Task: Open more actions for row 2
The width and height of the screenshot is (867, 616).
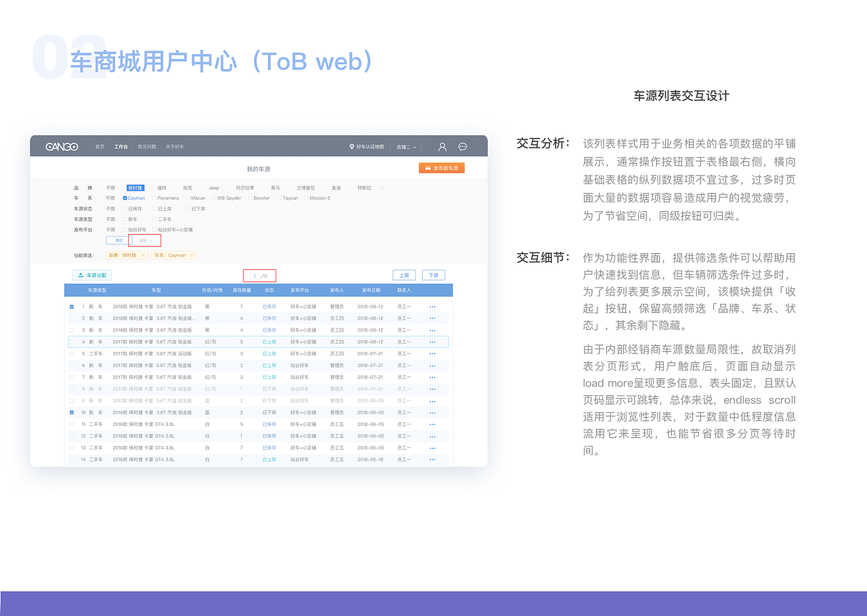Action: 432,318
